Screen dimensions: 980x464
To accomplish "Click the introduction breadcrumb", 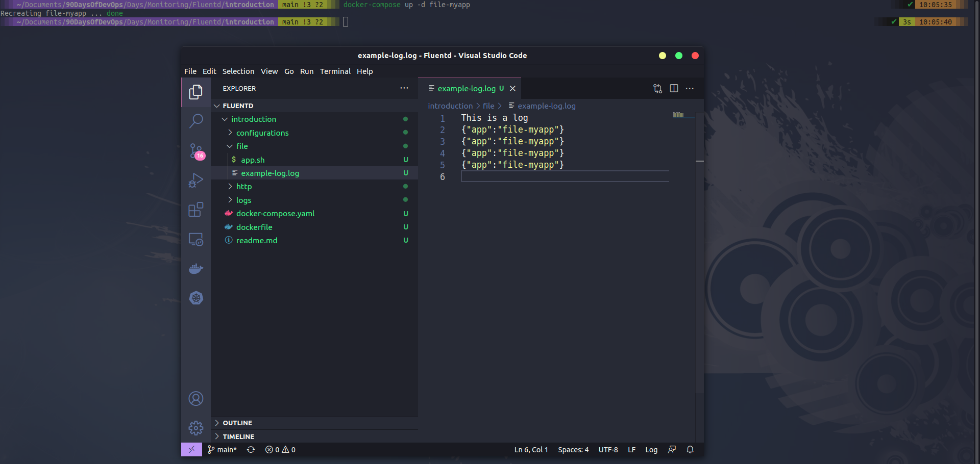I will pyautogui.click(x=450, y=106).
